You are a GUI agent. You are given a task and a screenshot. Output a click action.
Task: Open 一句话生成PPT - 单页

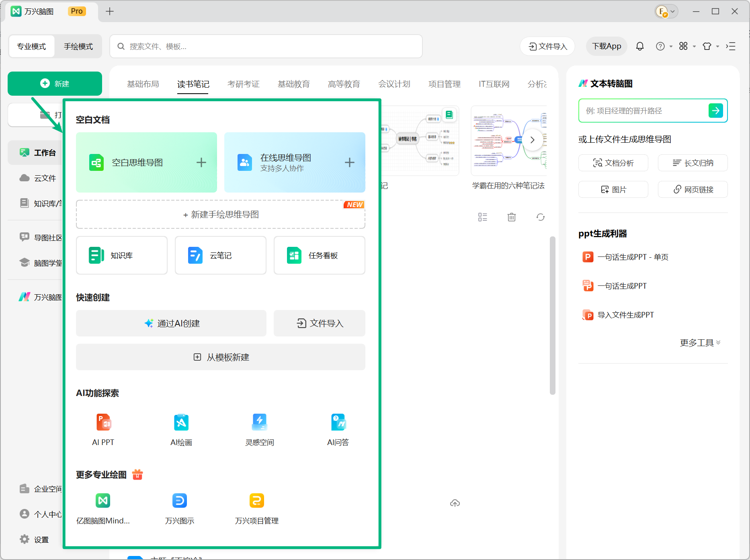pos(625,257)
